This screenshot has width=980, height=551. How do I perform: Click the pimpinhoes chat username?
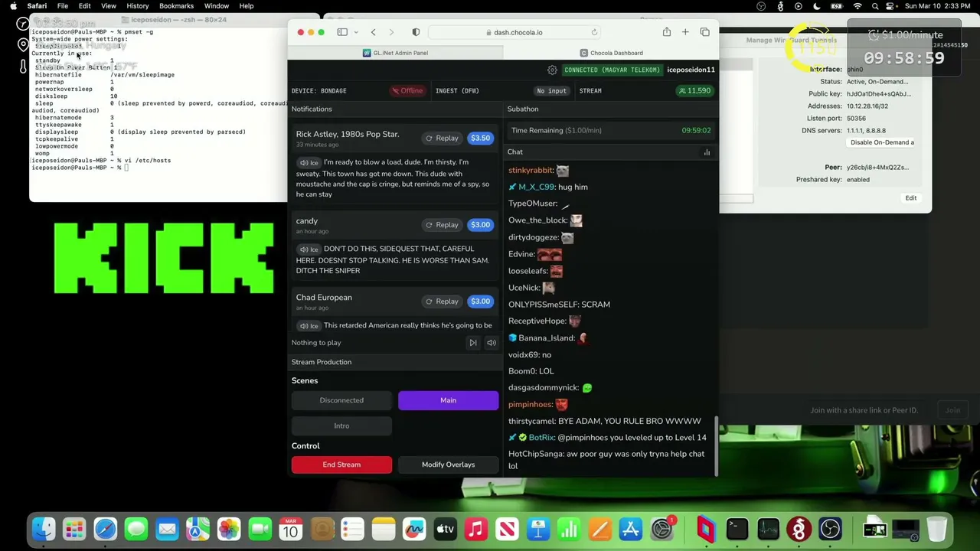[x=530, y=405]
